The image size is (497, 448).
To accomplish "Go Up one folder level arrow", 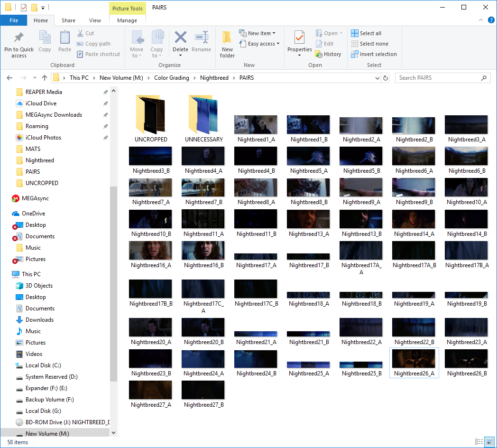I will (x=45, y=78).
